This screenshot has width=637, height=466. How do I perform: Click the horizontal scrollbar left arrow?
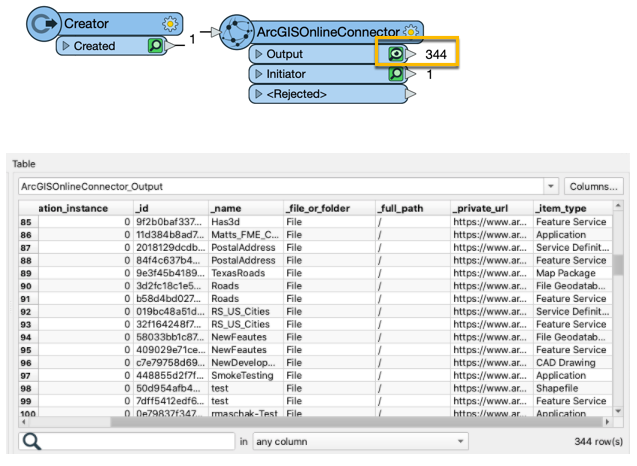click(24, 422)
